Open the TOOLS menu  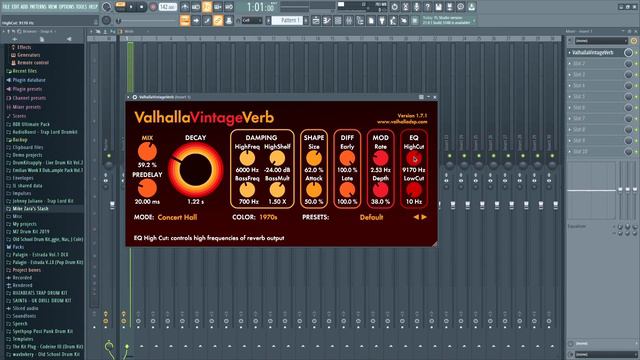point(82,7)
